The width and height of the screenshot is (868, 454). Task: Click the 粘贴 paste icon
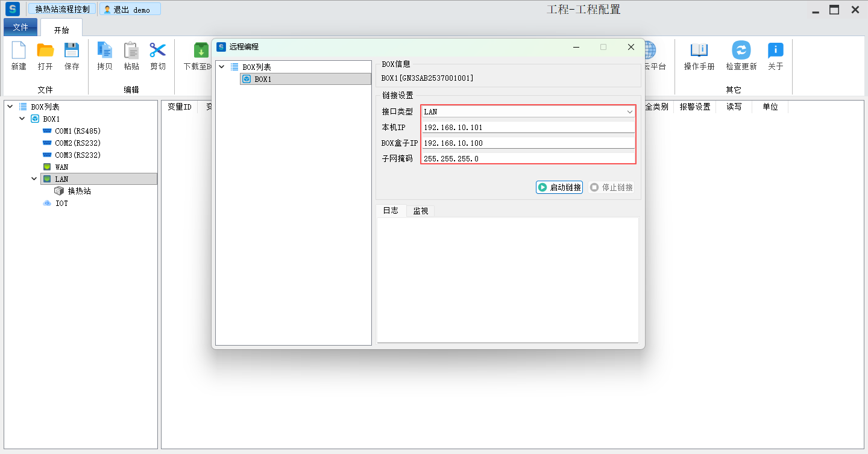point(131,51)
